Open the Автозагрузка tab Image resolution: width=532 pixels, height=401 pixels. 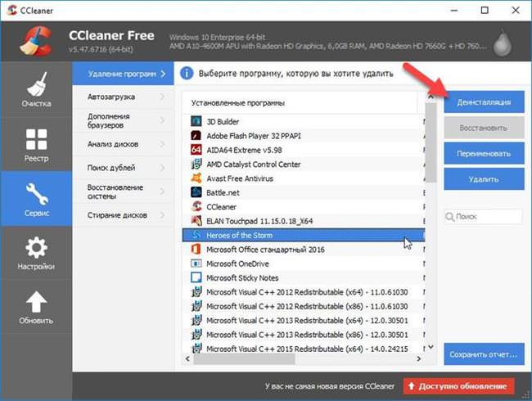pos(123,97)
